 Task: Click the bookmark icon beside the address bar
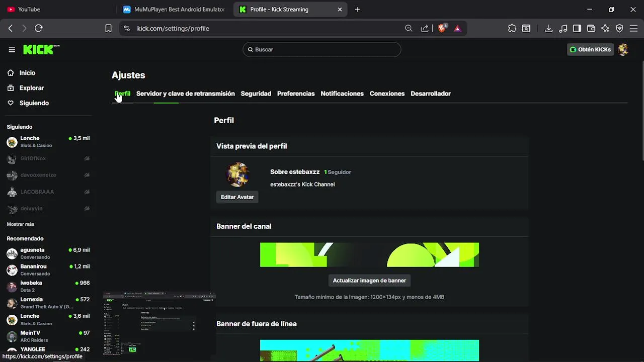(x=108, y=29)
